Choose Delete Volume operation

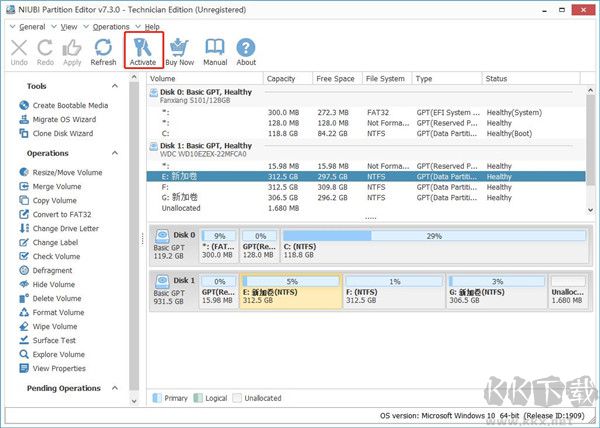coord(50,298)
